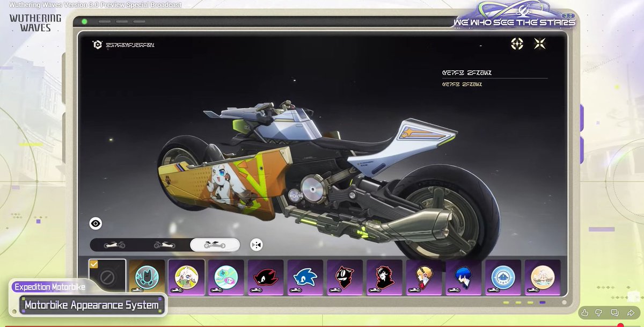
Task: Apply the blonde Aigis decal
Action: coord(425,278)
